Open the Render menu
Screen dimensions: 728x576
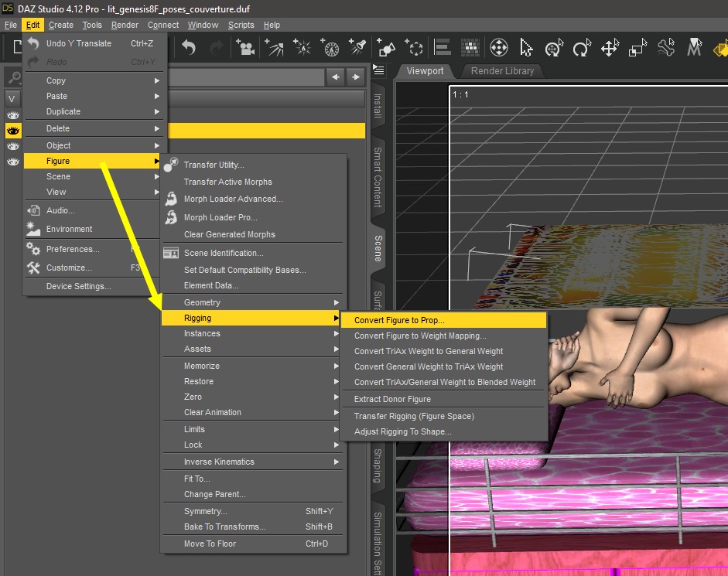[125, 25]
